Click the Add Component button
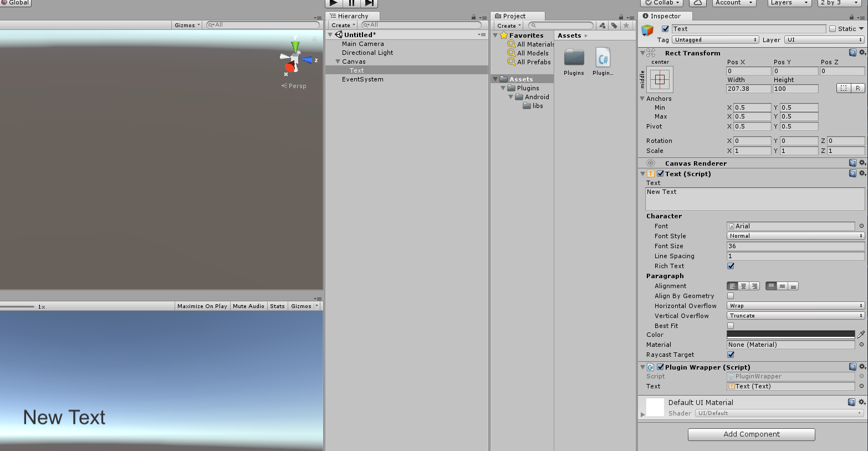Viewport: 868px width, 451px height. tap(751, 434)
